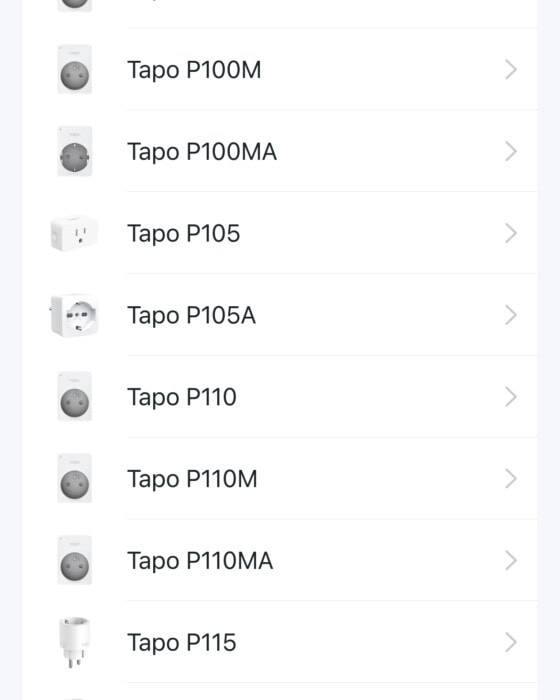Open chevron next to Tapo P105

(511, 233)
